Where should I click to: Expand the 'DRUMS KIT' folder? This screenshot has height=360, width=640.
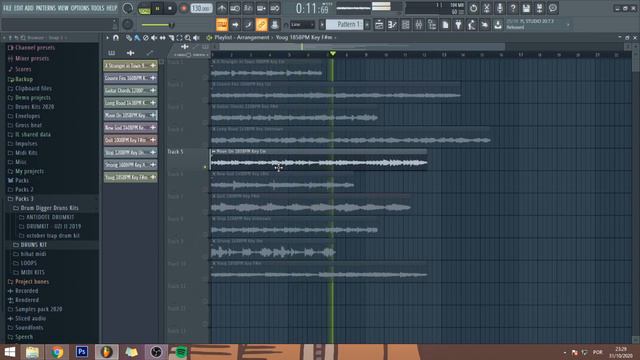pos(30,245)
